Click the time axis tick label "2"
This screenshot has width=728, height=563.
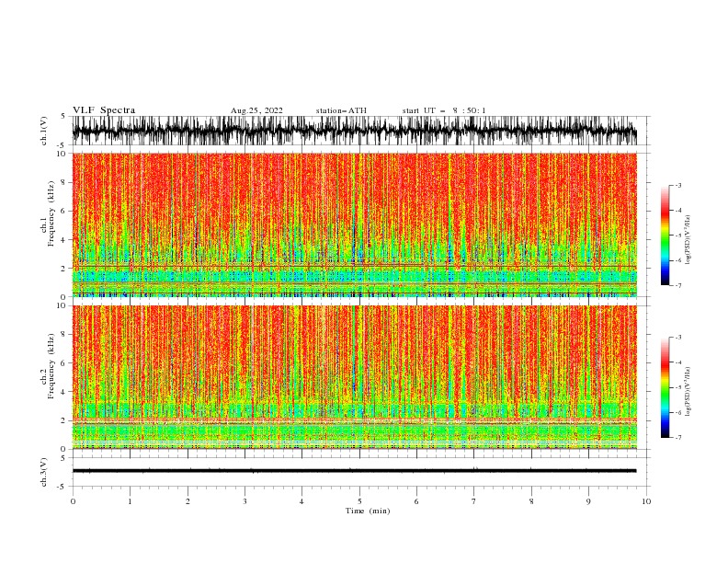tap(188, 501)
